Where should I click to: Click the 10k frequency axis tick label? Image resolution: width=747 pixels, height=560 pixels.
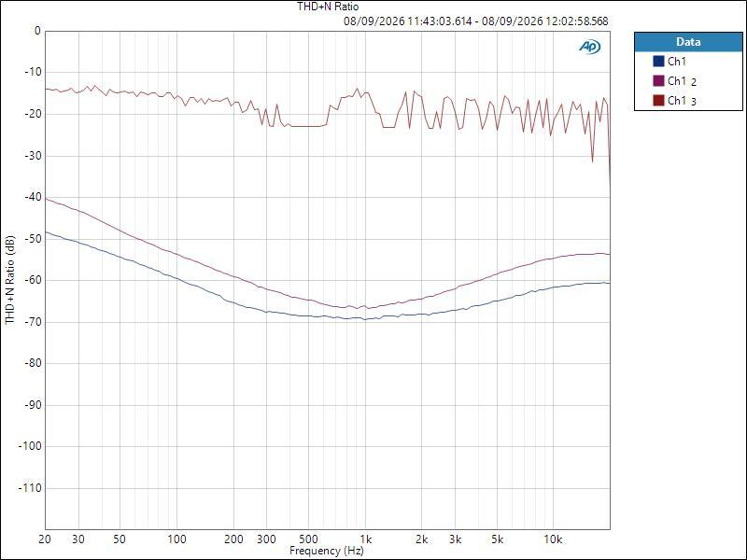click(x=553, y=539)
